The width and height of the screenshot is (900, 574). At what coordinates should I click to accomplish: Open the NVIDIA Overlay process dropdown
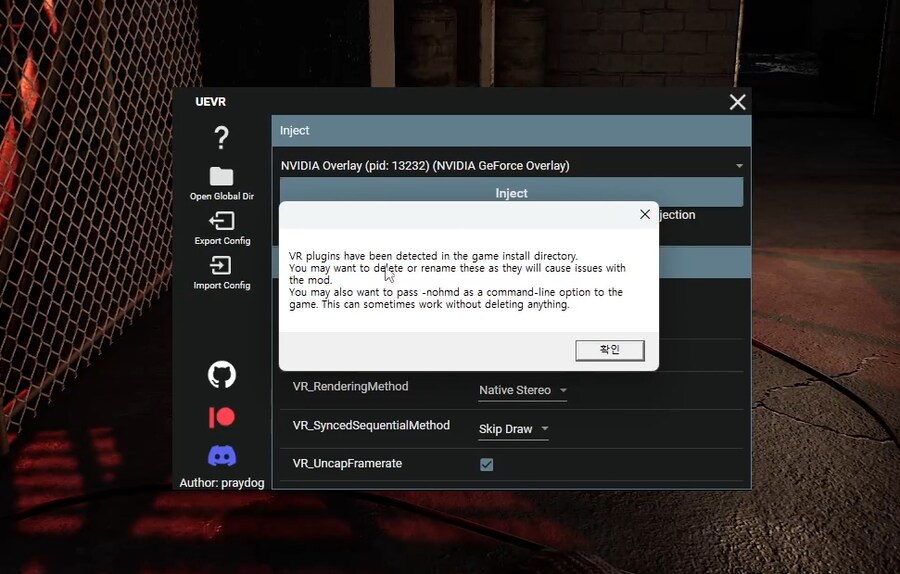511,165
